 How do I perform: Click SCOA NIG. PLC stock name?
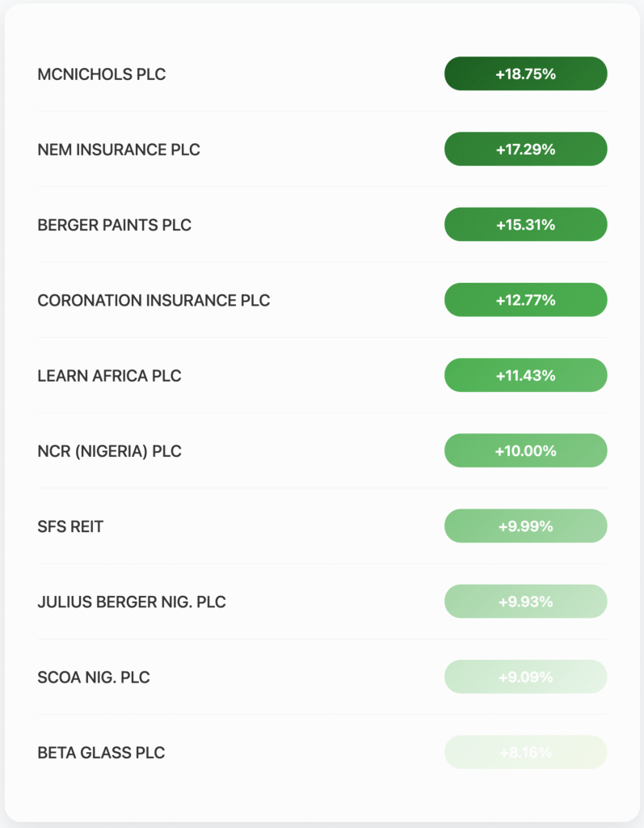coord(94,678)
